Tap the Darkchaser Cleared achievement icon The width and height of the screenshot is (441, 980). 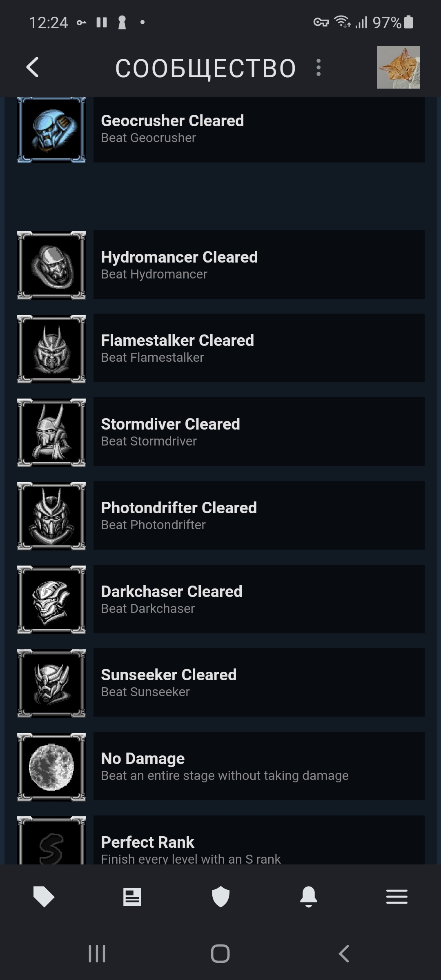51,599
